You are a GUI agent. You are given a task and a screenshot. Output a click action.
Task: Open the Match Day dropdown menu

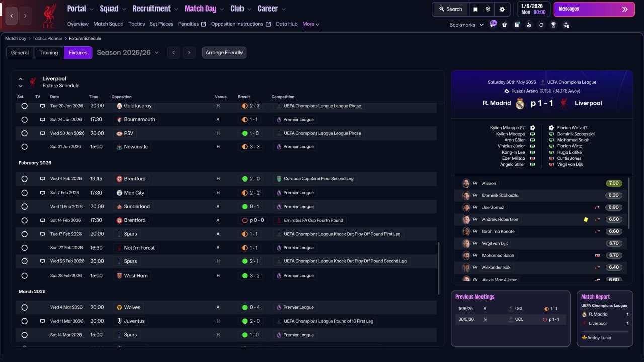tap(204, 9)
